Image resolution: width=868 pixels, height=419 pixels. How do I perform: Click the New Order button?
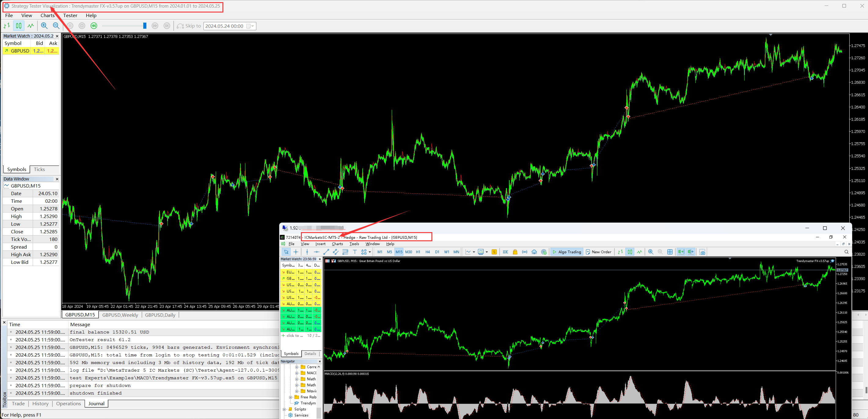click(599, 252)
